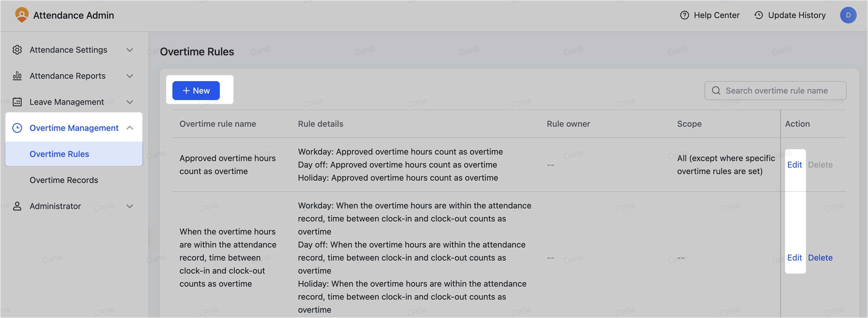Expand the Administrator section
The height and width of the screenshot is (318, 868).
click(x=130, y=206)
